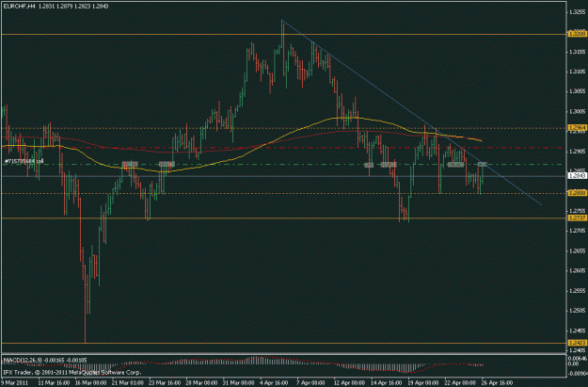Select the orange horizontal line at 1.2423
The image size is (588, 387).
click(283, 343)
